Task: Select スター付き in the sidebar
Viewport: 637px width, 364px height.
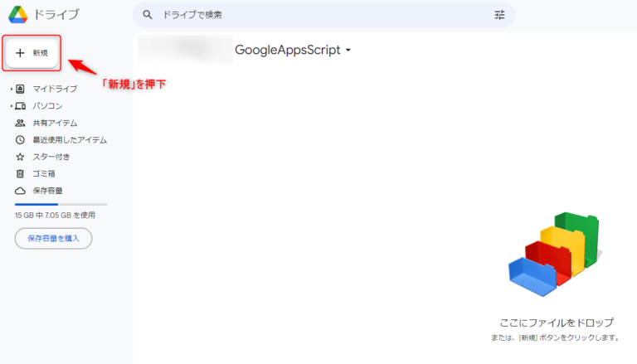Action: click(x=51, y=157)
